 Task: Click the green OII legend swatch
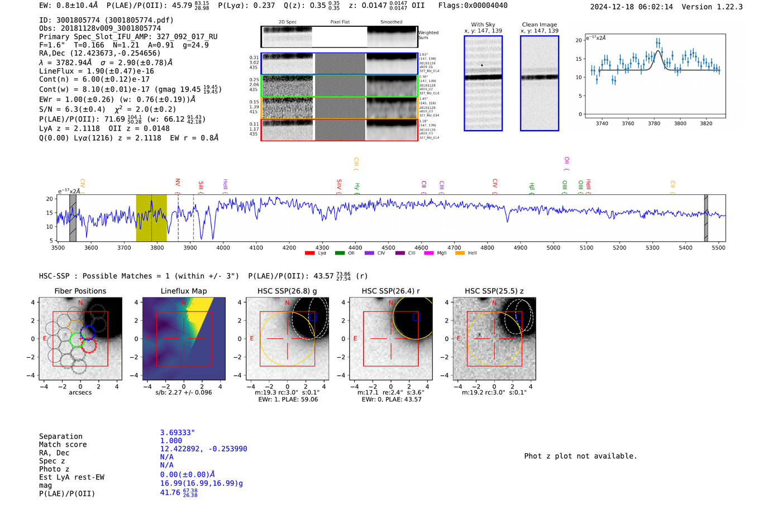coord(340,253)
